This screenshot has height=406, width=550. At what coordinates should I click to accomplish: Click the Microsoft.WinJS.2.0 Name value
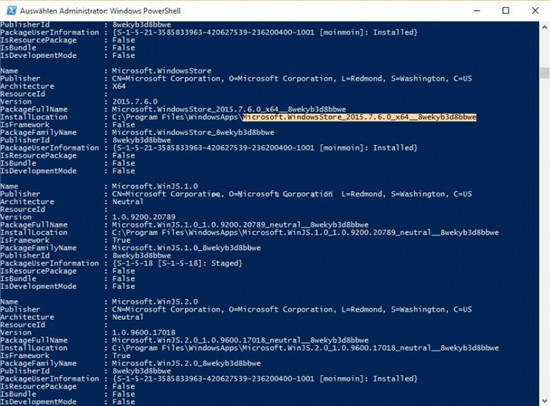tap(155, 301)
